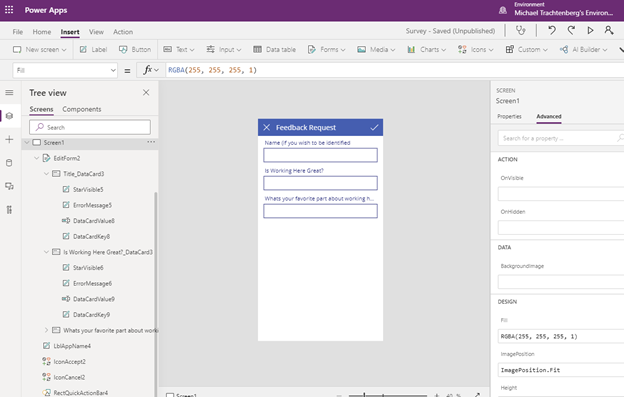Image resolution: width=624 pixels, height=397 pixels.
Task: Open the Custom dropdown
Action: 526,49
